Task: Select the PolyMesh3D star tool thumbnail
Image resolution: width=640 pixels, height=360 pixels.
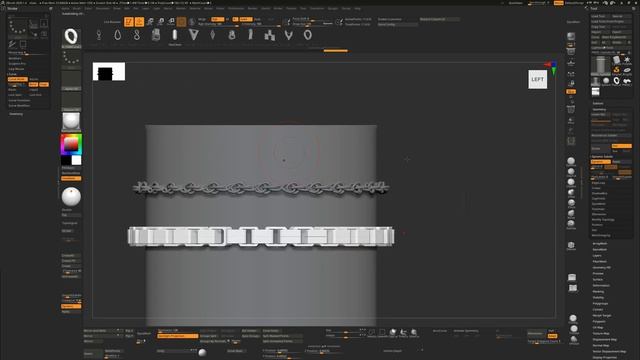Action: (x=627, y=61)
